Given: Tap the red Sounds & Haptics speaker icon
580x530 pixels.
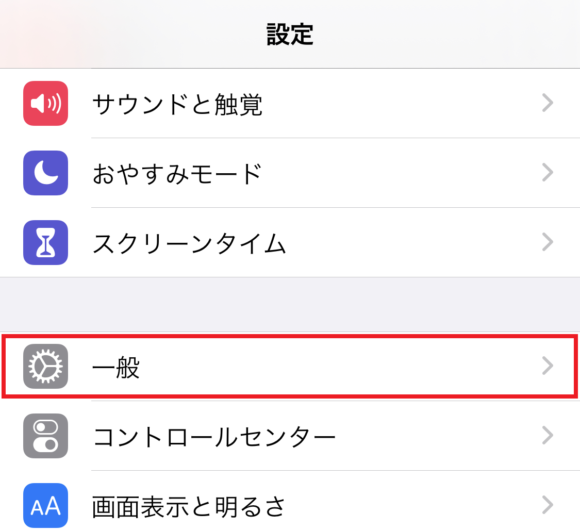Looking at the screenshot, I should click(45, 103).
